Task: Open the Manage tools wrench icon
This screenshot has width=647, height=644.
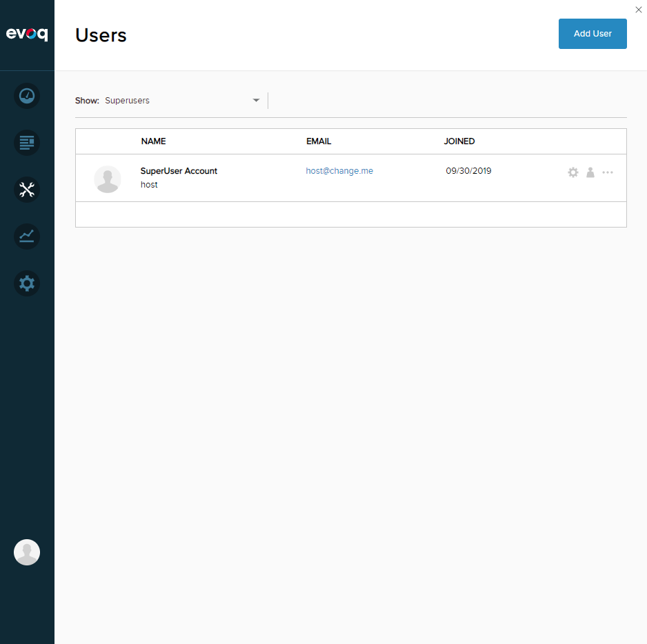Action: (x=27, y=190)
